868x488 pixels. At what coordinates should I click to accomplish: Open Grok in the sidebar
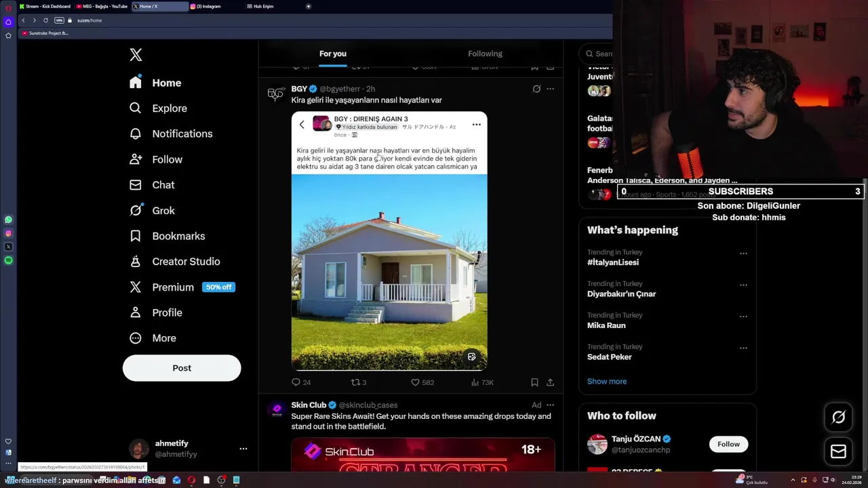[152, 211]
